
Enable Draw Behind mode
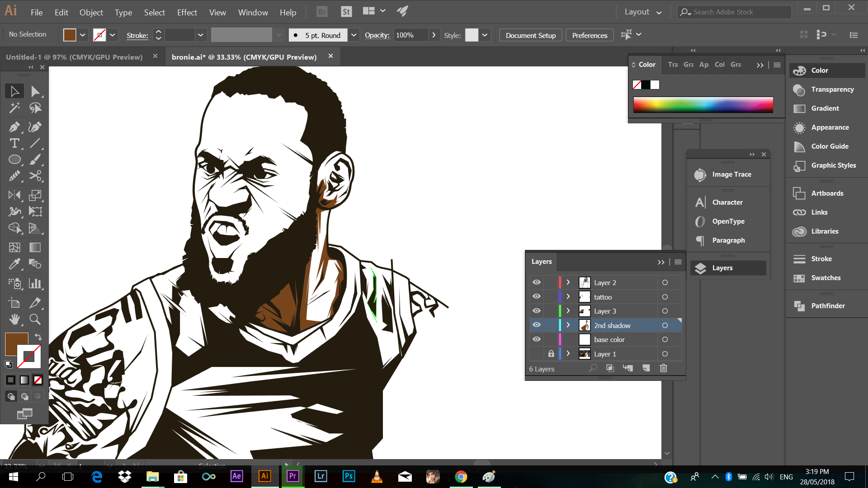pyautogui.click(x=24, y=396)
